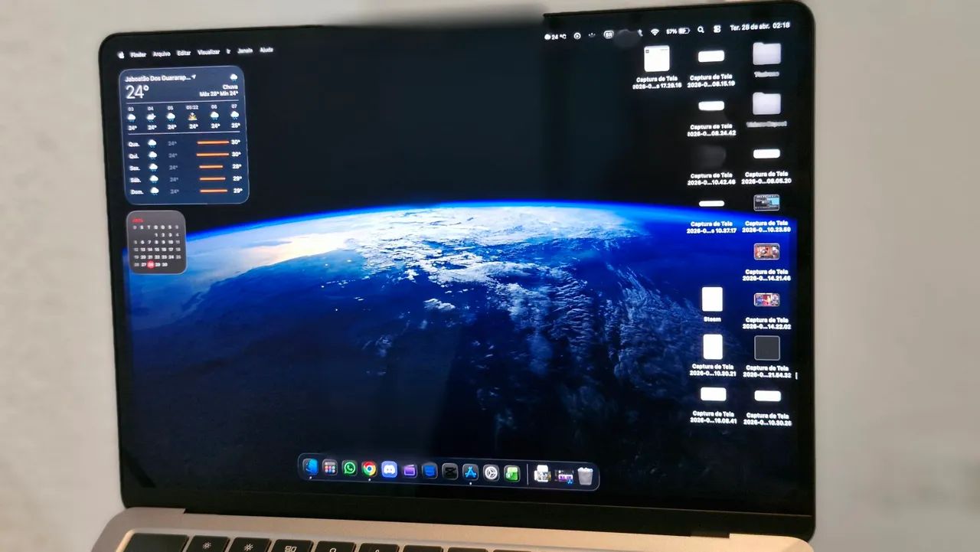Select screenshot file ending 10.42.46
This screenshot has height=552, width=980.
711,165
